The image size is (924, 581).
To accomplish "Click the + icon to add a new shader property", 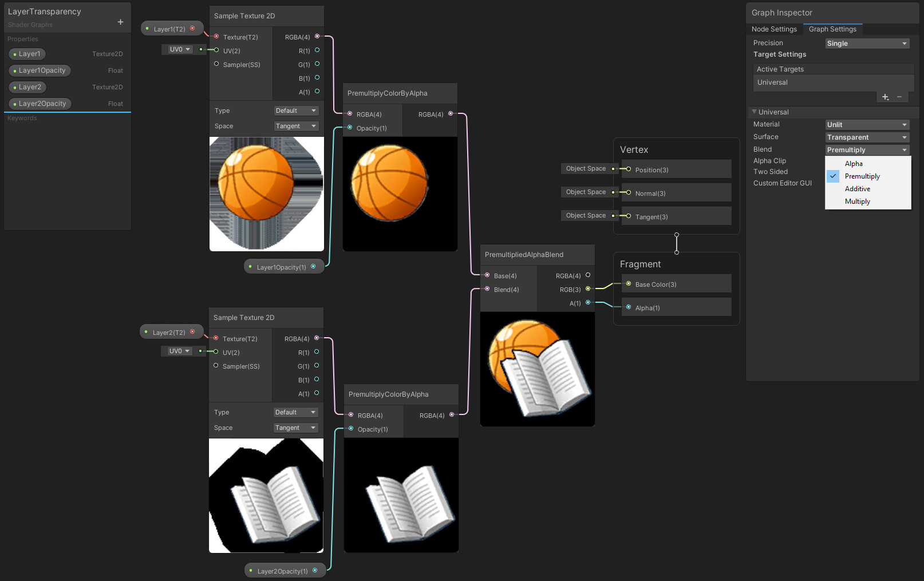I will [120, 21].
